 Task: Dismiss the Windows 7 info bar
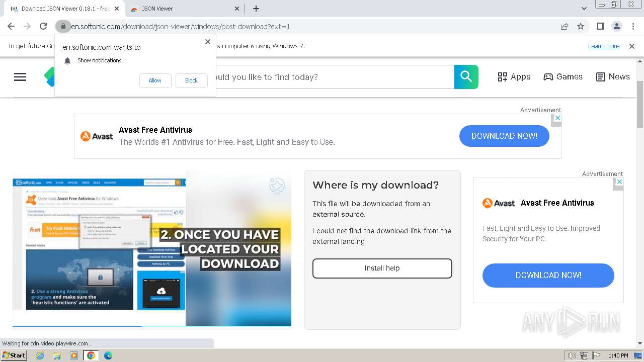632,46
